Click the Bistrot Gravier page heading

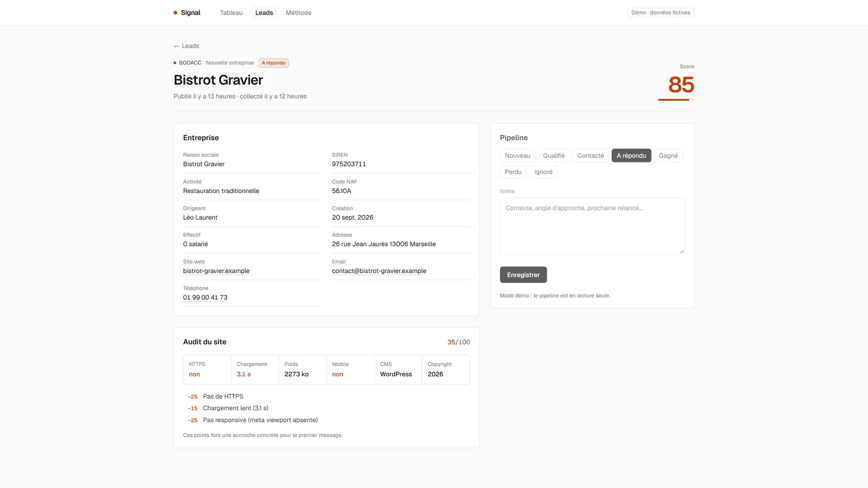click(x=218, y=80)
